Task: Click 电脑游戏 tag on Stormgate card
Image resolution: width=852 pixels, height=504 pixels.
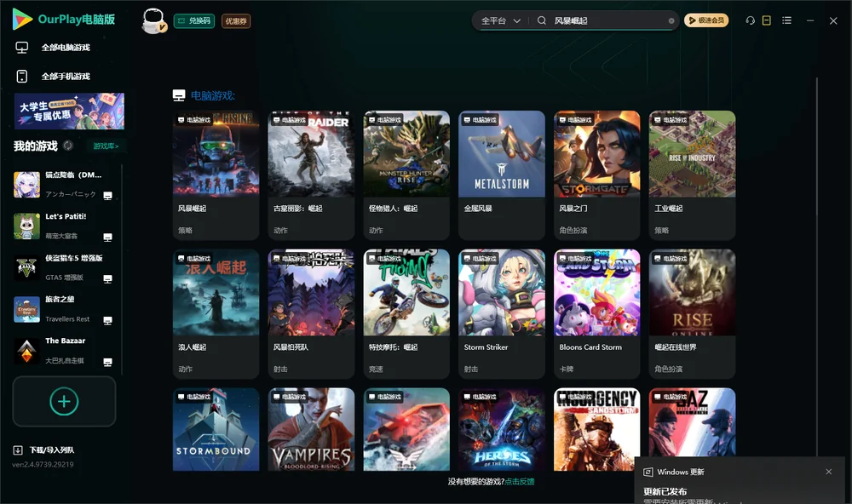Action: [x=575, y=119]
